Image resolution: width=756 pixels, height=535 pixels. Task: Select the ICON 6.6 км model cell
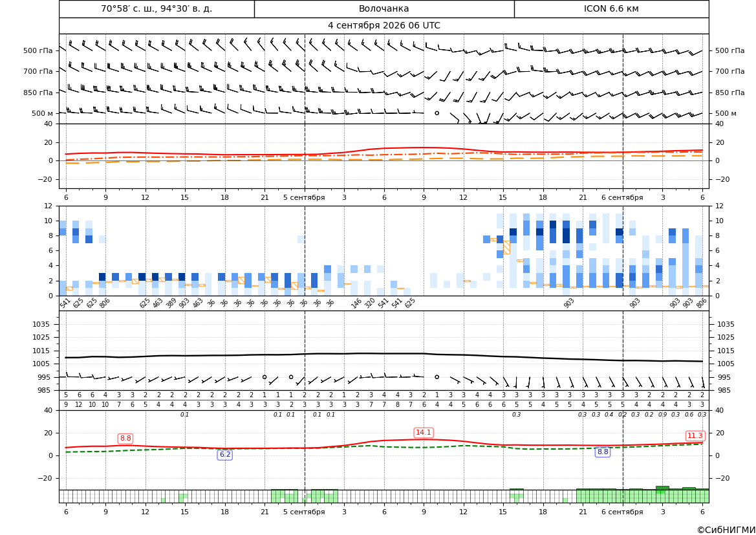611,8
